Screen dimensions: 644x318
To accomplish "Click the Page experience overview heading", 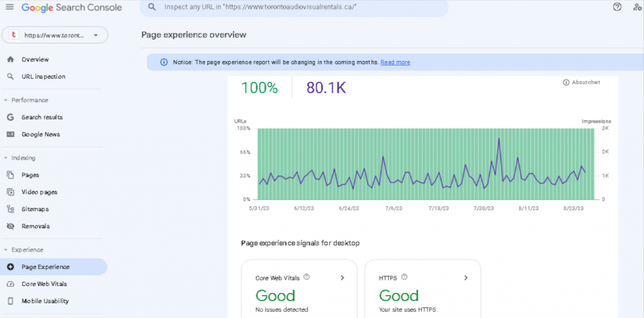I will click(194, 35).
